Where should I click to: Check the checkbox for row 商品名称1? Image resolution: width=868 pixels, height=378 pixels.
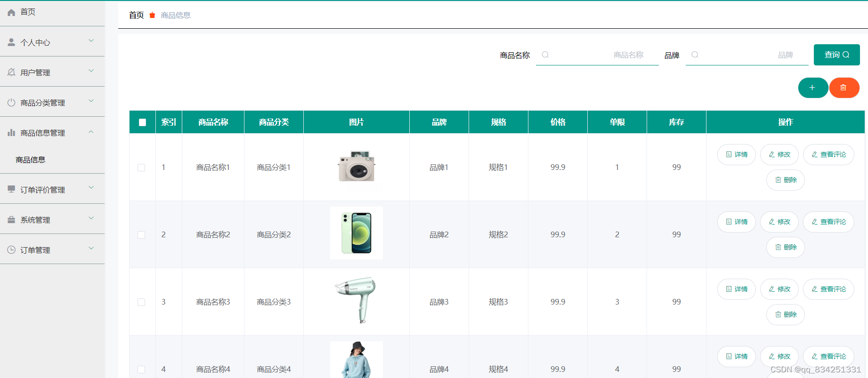141,168
